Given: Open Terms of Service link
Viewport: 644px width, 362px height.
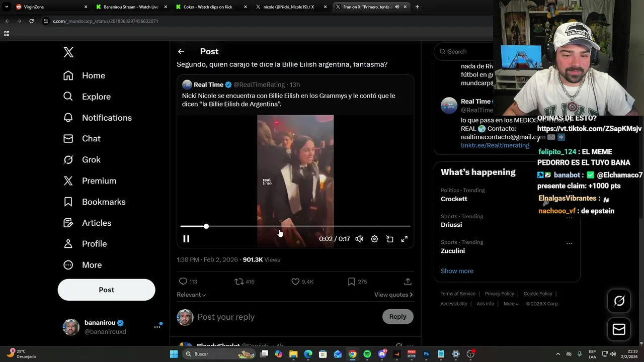Looking at the screenshot, I should (x=458, y=294).
